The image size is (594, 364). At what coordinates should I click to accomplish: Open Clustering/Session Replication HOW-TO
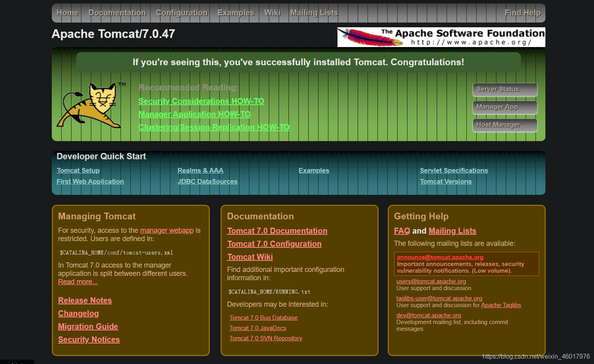(214, 127)
